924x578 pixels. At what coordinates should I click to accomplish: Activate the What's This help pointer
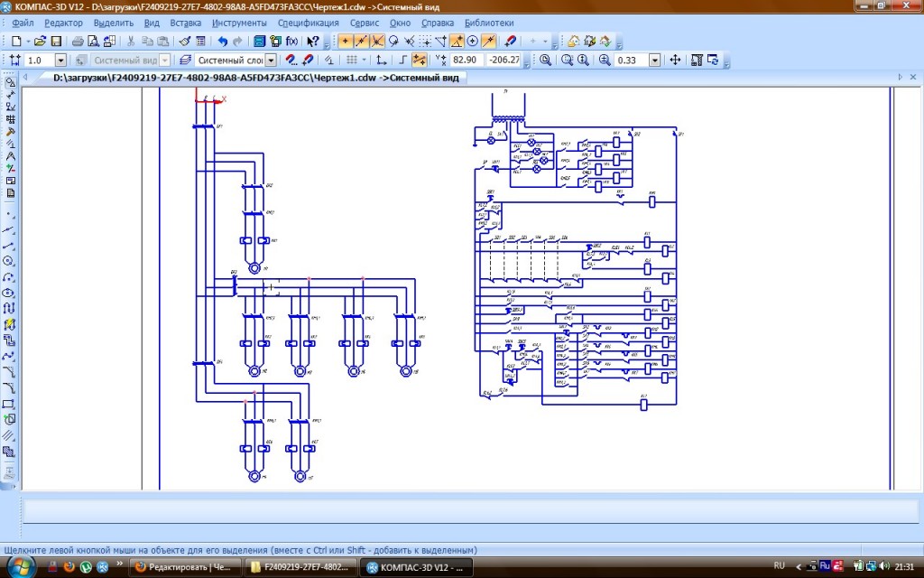(312, 42)
